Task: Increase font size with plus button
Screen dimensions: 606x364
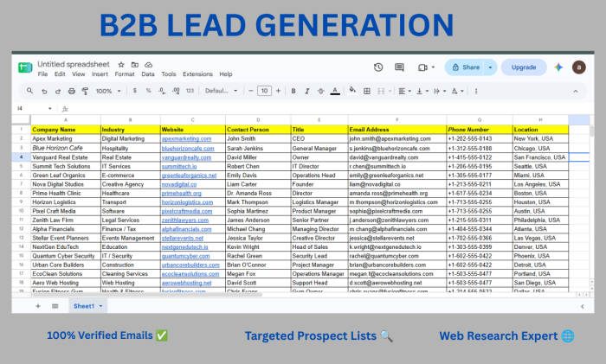Action: click(278, 91)
